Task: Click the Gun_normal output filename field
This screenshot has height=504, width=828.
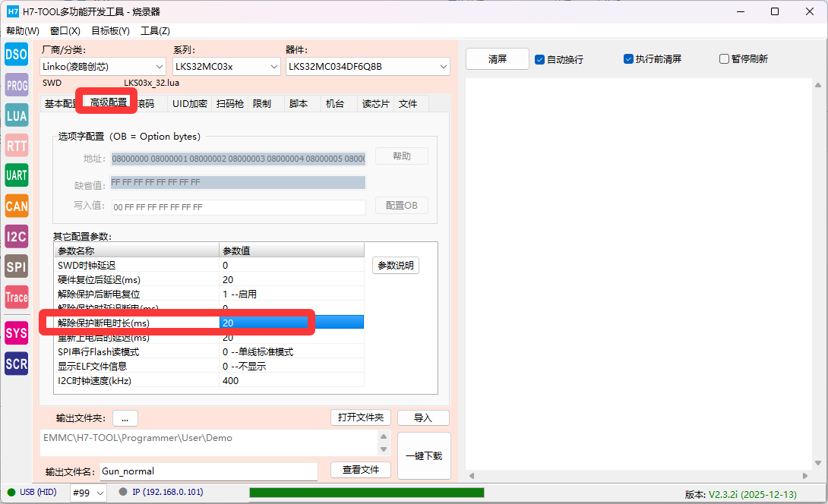Action: [x=208, y=471]
